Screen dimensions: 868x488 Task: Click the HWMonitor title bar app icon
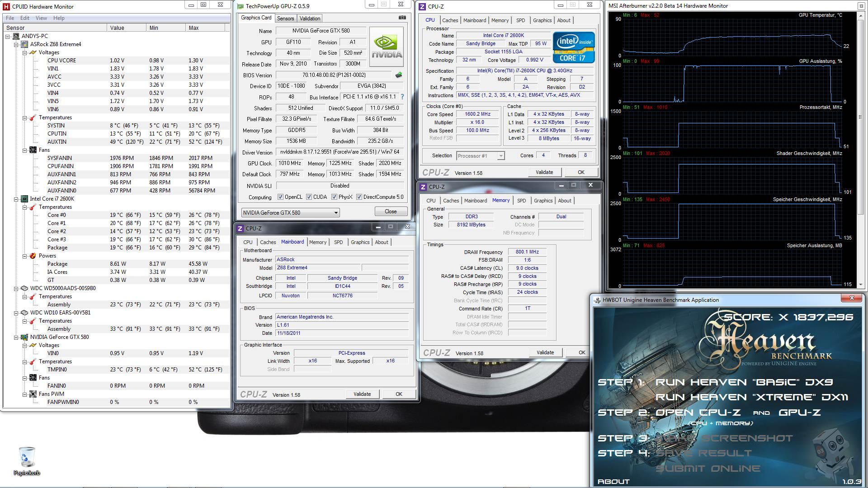pos(6,6)
